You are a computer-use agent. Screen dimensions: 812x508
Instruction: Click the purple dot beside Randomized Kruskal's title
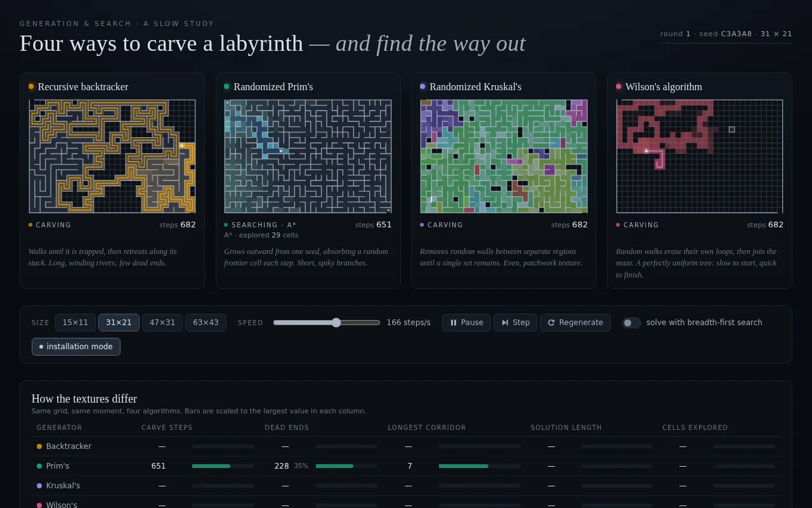pyautogui.click(x=422, y=86)
